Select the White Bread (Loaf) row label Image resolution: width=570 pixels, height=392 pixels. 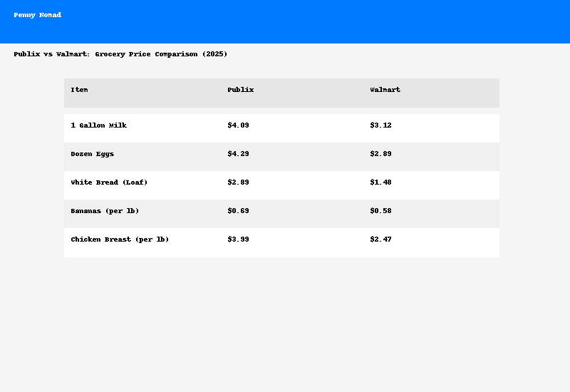pos(109,182)
